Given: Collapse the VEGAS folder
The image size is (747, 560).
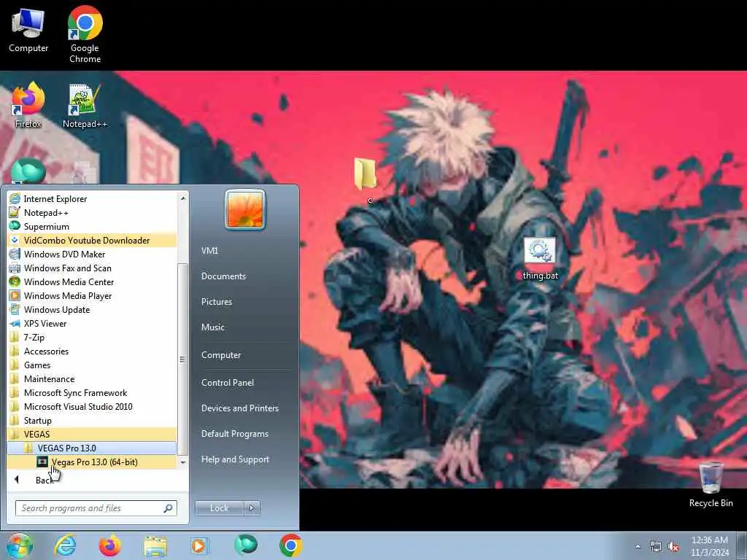Looking at the screenshot, I should 91,434.
